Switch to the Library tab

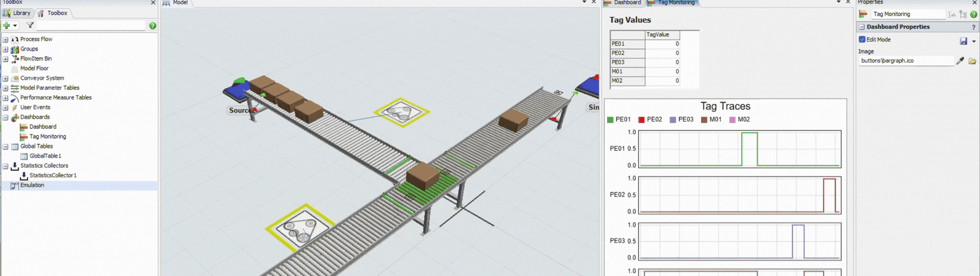tap(17, 13)
